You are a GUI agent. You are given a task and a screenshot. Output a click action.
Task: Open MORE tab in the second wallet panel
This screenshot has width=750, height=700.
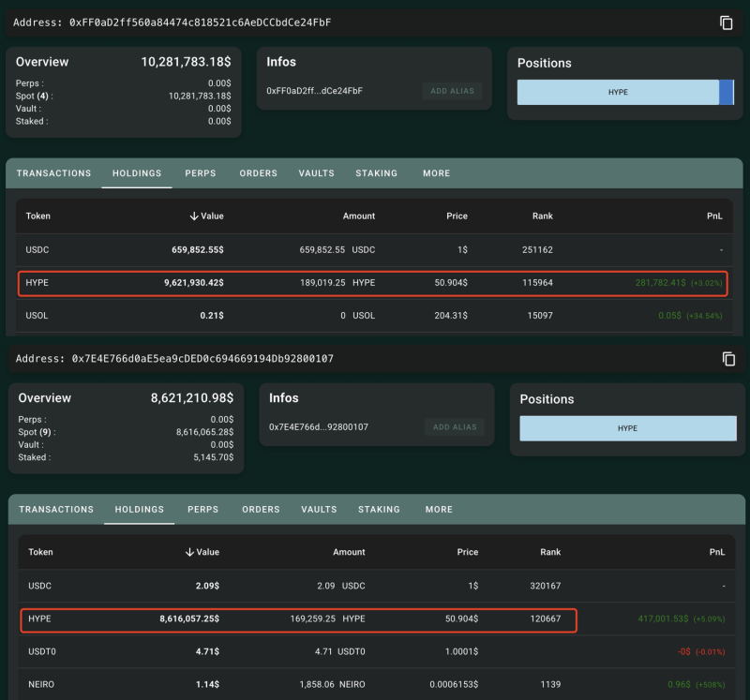click(x=439, y=509)
